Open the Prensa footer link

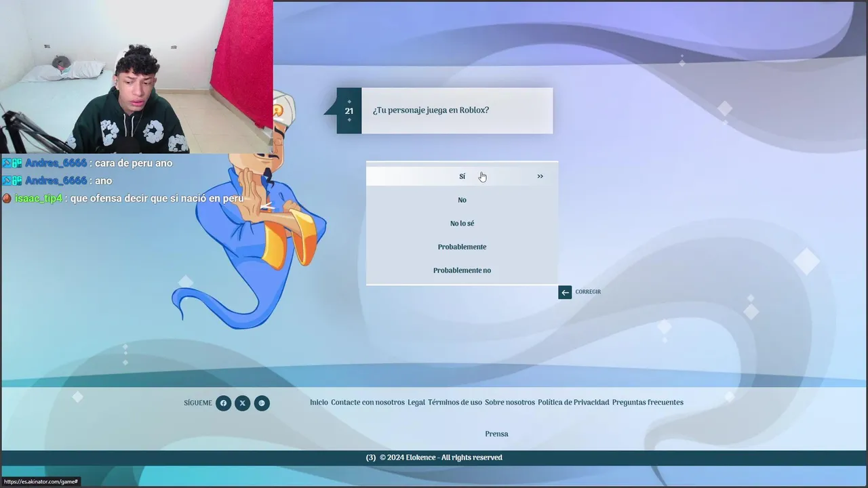point(496,434)
